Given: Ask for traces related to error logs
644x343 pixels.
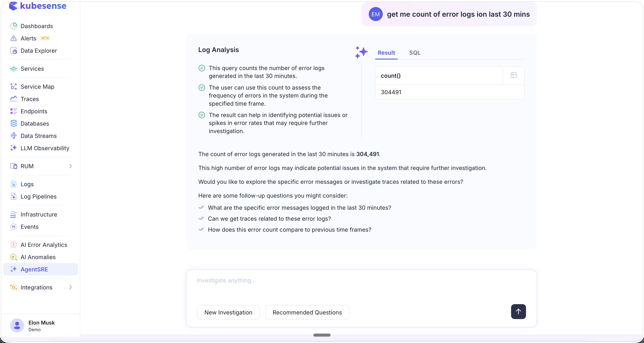Looking at the screenshot, I should pyautogui.click(x=270, y=218).
